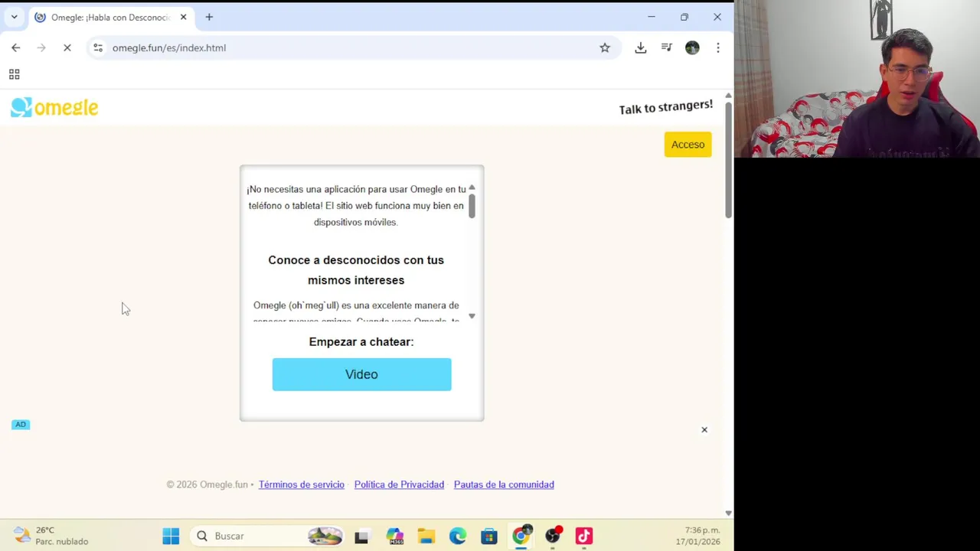Click the page scroll down arrow
The height and width of the screenshot is (551, 980).
pyautogui.click(x=728, y=513)
